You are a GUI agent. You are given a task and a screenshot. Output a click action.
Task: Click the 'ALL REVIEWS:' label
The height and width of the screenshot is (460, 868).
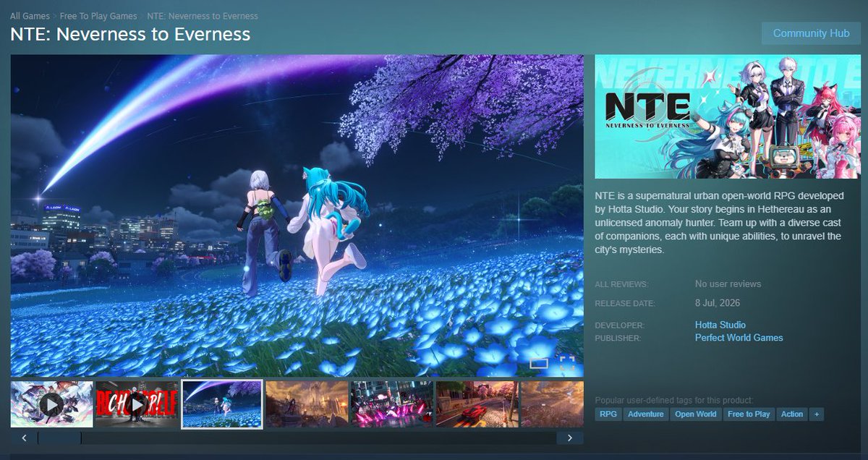pos(621,284)
